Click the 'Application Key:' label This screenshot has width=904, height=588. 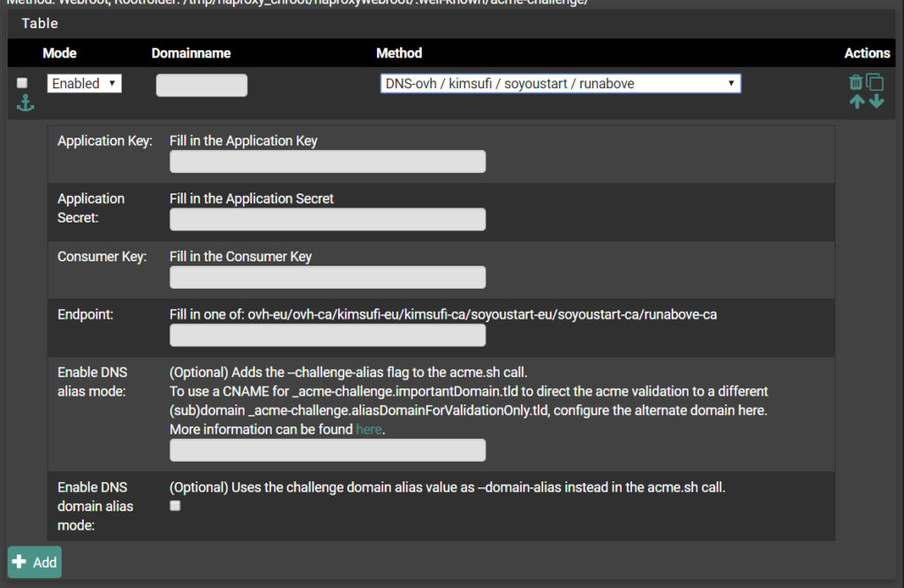click(105, 140)
